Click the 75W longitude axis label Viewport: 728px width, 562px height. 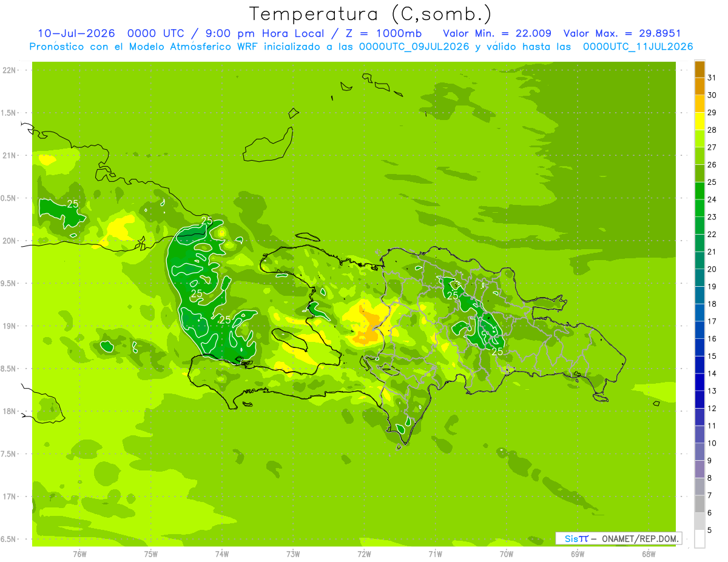pos(150,554)
